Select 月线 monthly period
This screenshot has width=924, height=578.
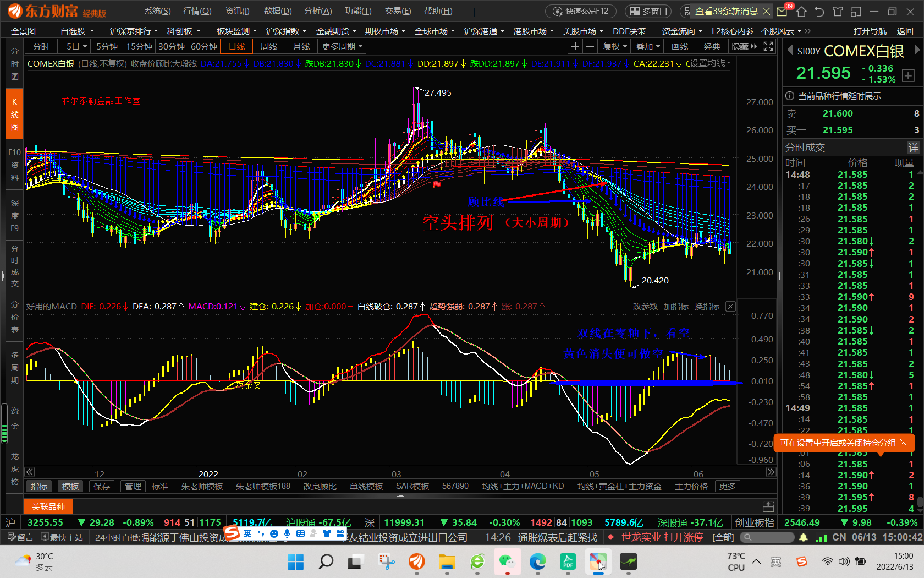pyautogui.click(x=301, y=47)
